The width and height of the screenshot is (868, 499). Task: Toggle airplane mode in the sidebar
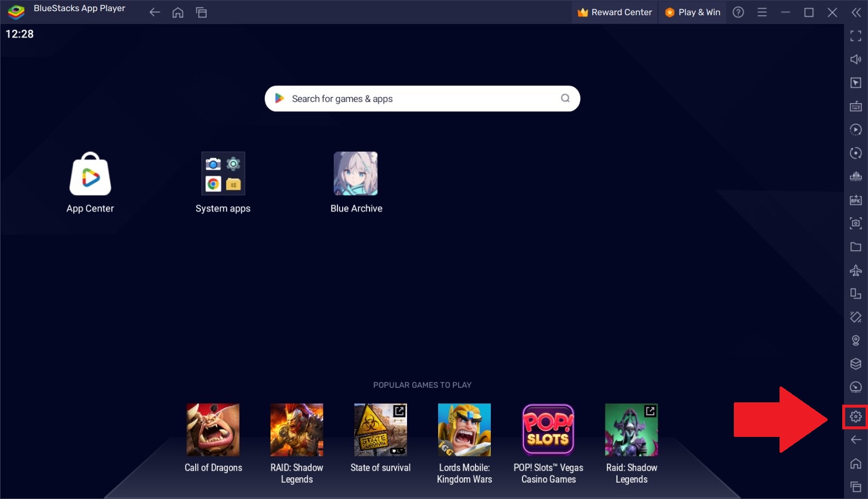pyautogui.click(x=856, y=270)
